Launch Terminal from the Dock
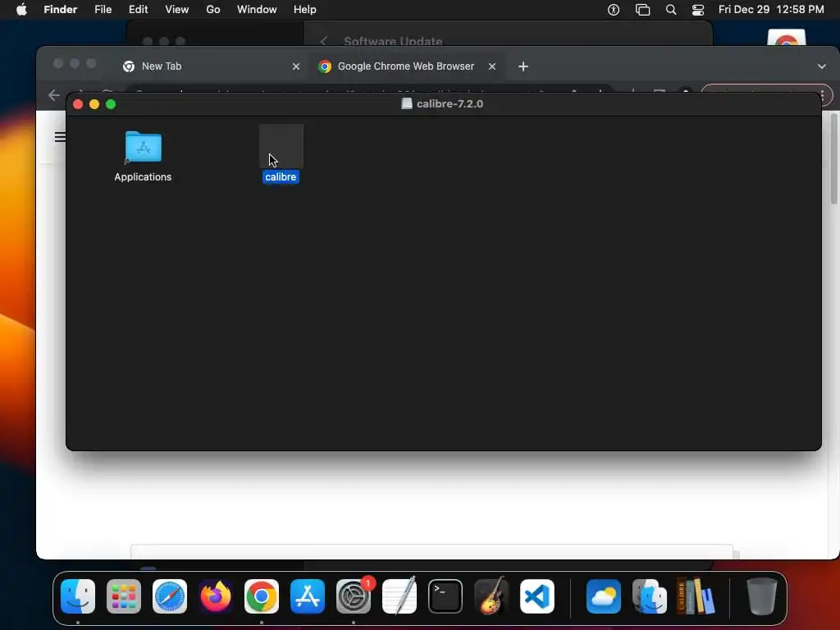This screenshot has height=630, width=840. click(445, 596)
